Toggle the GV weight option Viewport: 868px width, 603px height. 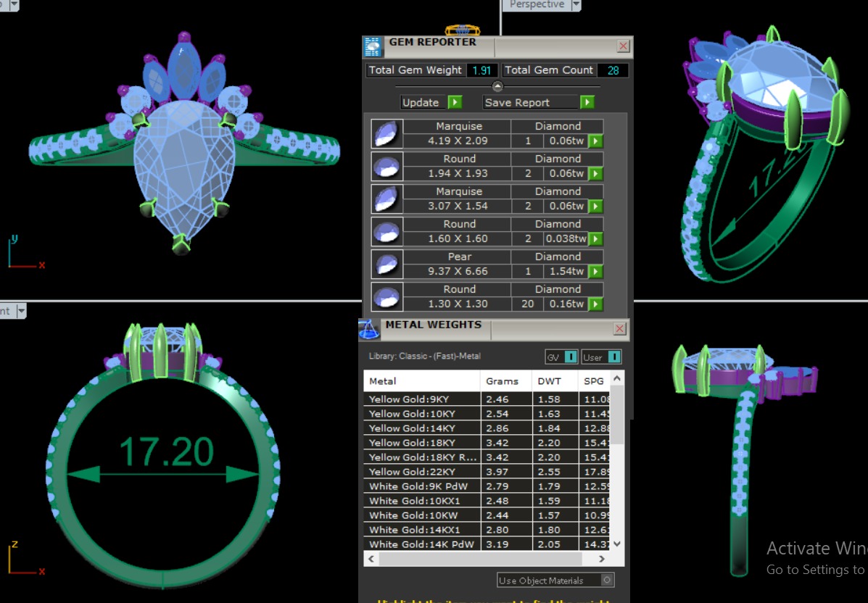point(562,357)
